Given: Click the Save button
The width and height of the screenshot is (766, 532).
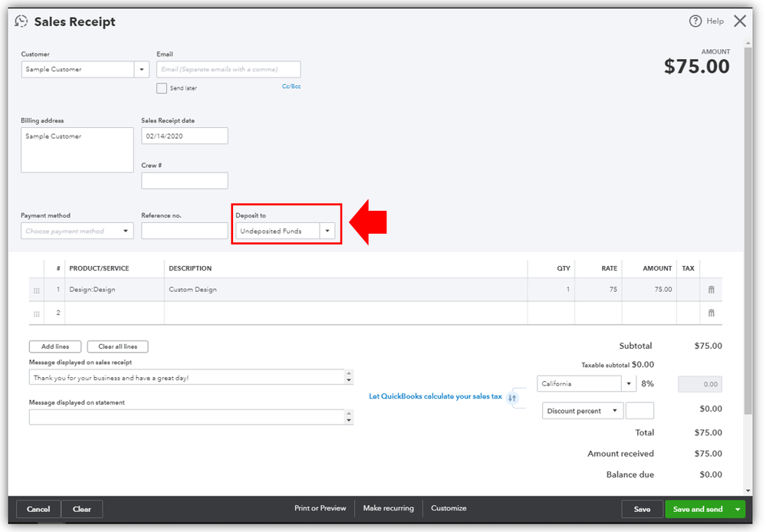Looking at the screenshot, I should [x=642, y=509].
